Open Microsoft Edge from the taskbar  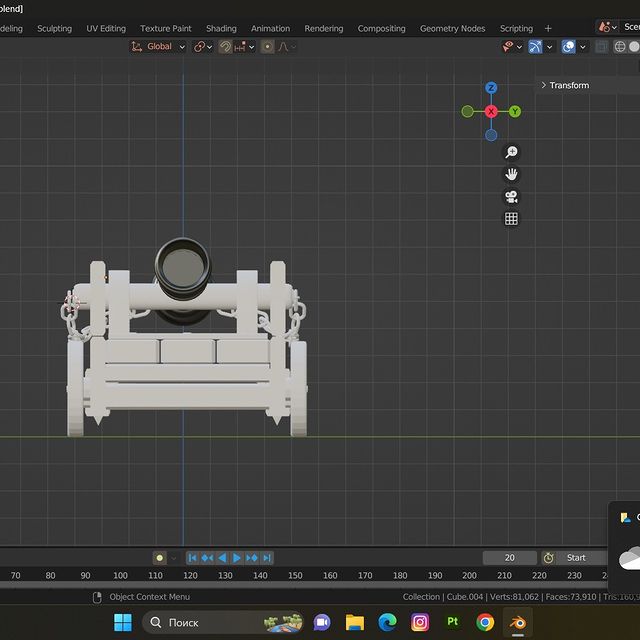pyautogui.click(x=387, y=623)
